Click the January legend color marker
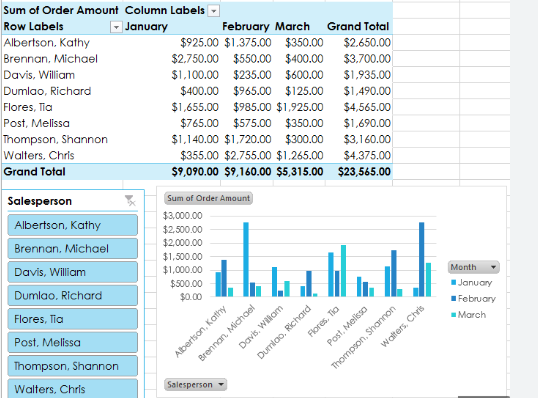Screen dimensions: 538x398 pos(454,282)
